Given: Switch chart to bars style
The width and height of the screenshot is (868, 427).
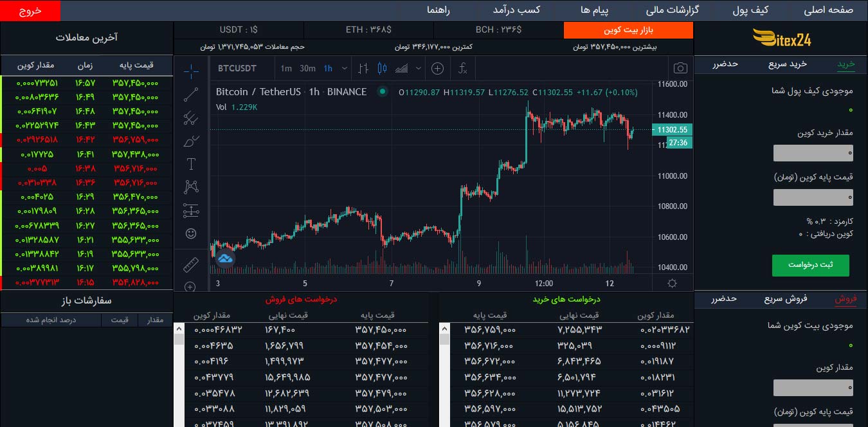Looking at the screenshot, I should tap(364, 68).
